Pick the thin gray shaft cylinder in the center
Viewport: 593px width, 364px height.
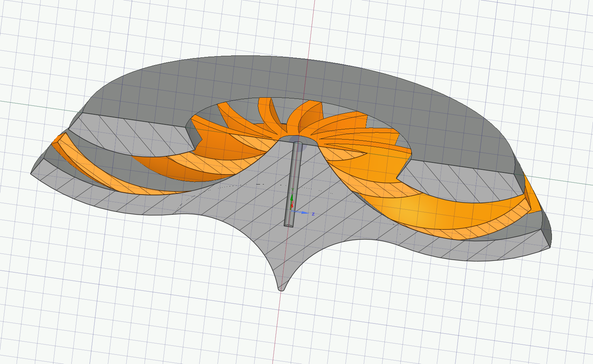coord(293,185)
